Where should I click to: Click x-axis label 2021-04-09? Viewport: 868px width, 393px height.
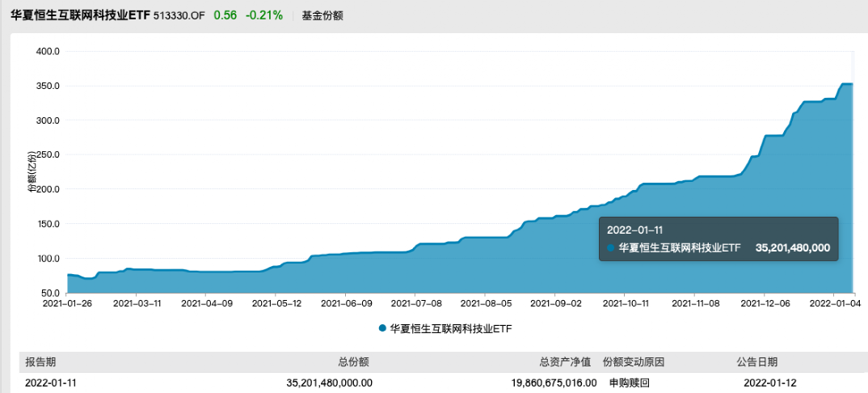[205, 303]
